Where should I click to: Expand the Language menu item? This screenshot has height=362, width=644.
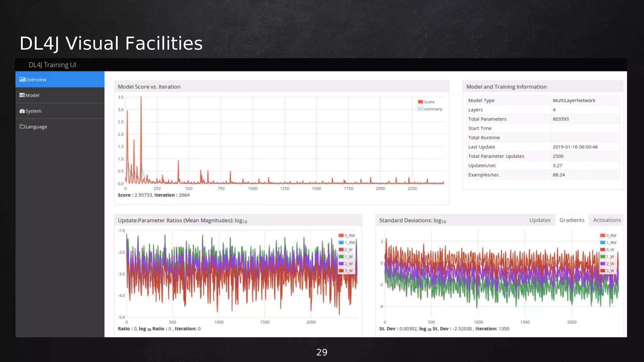[36, 127]
